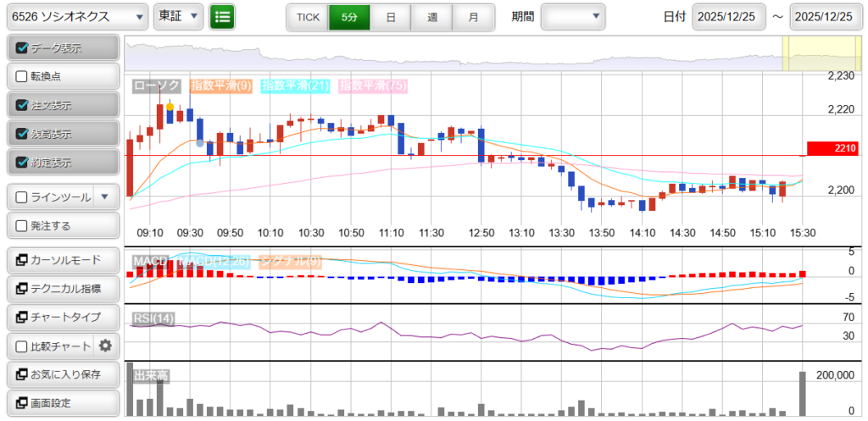This screenshot has width=868, height=421.
Task: Click the yellow order marker on chart
Action: pos(170,108)
